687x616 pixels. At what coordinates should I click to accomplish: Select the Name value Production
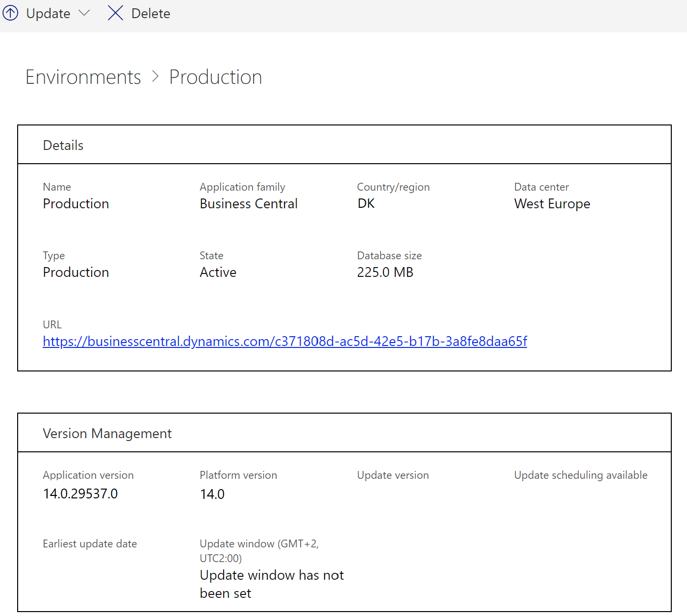(76, 203)
